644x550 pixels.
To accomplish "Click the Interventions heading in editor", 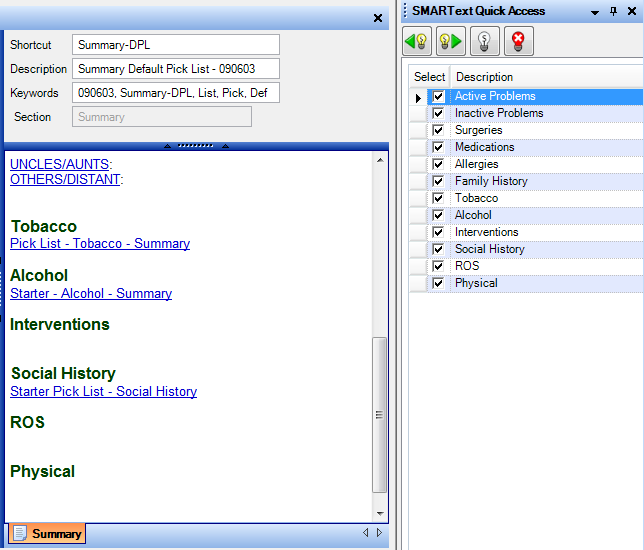I will tap(60, 324).
